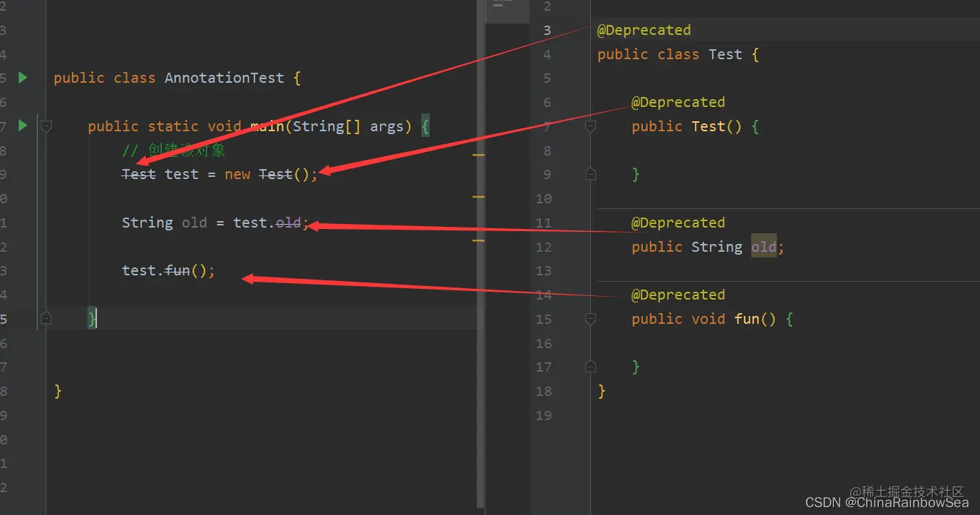Click the 'new' keyword
The width and height of the screenshot is (980, 515).
point(237,175)
